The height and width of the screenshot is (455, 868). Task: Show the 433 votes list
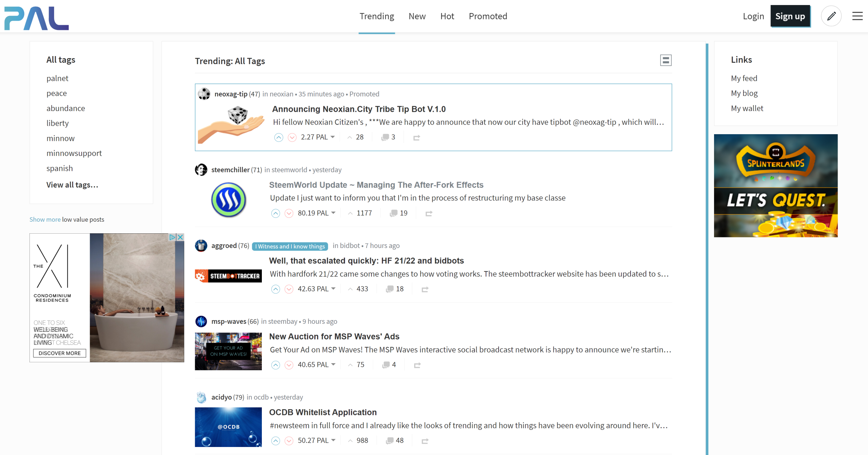(358, 289)
